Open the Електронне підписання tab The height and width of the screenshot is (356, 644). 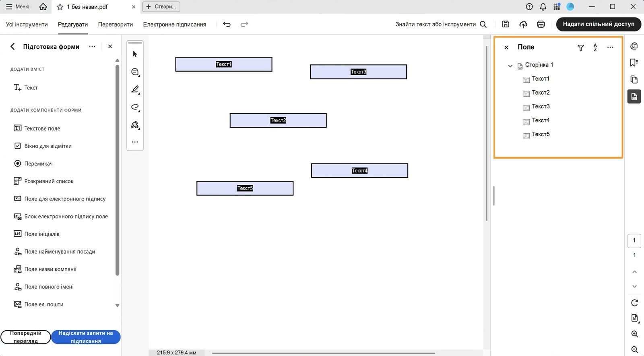coord(175,24)
